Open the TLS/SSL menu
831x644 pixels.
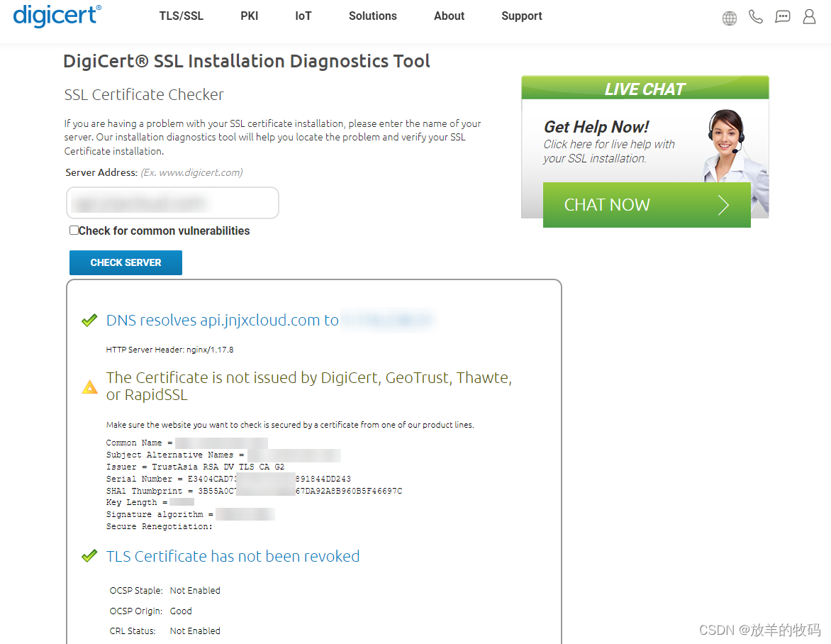[182, 16]
